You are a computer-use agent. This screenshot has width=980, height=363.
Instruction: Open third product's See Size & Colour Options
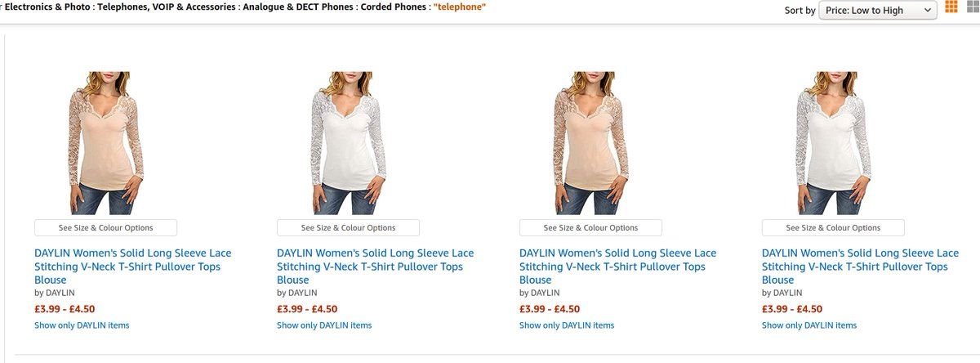(x=590, y=228)
